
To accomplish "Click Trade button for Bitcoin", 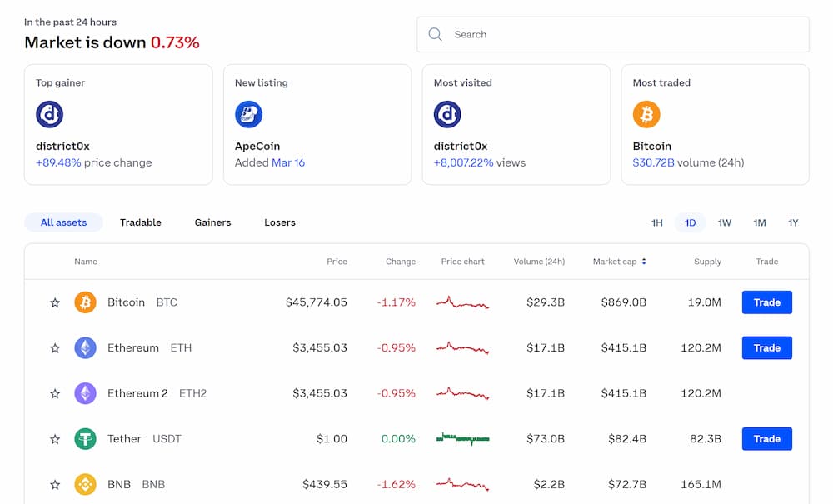I will coord(767,302).
